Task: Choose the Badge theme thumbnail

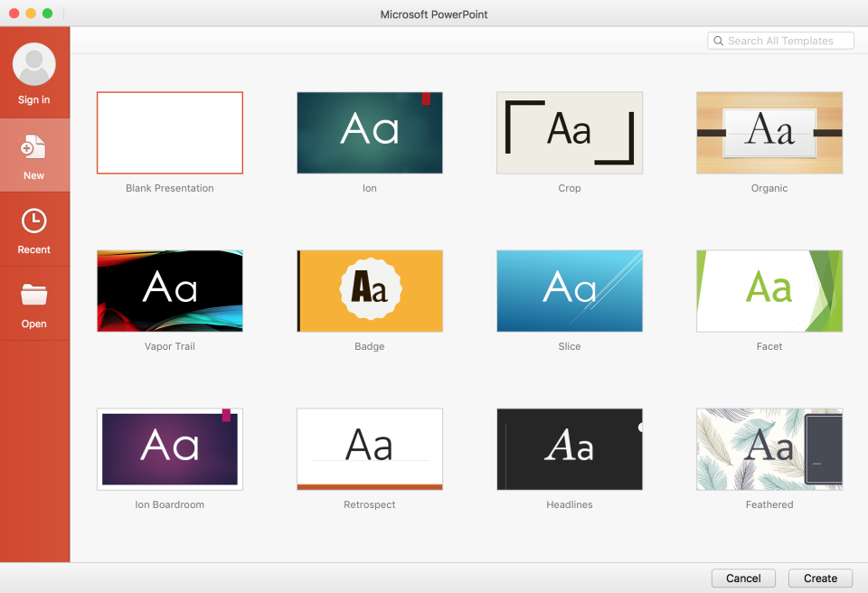Action: pyautogui.click(x=369, y=290)
